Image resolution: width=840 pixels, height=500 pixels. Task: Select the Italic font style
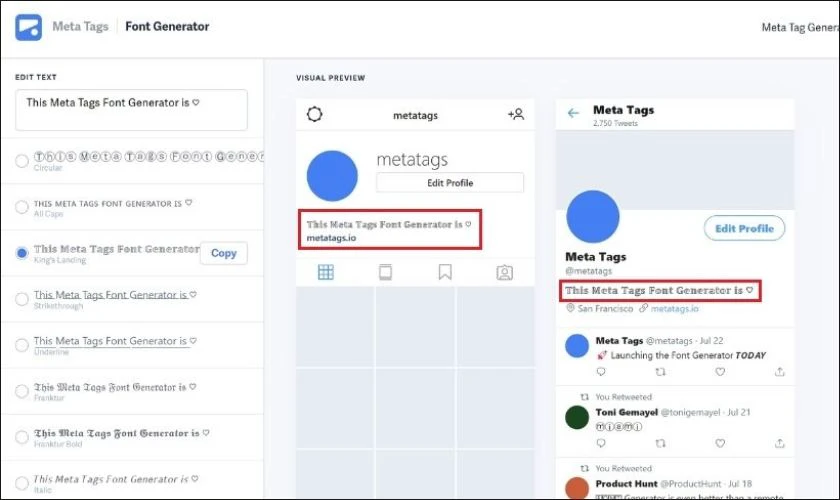point(22,483)
